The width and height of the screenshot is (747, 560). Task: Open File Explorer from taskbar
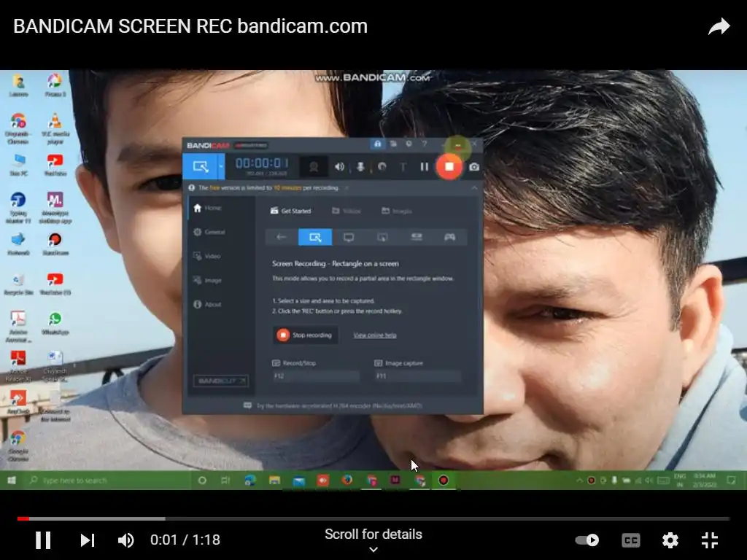[274, 481]
